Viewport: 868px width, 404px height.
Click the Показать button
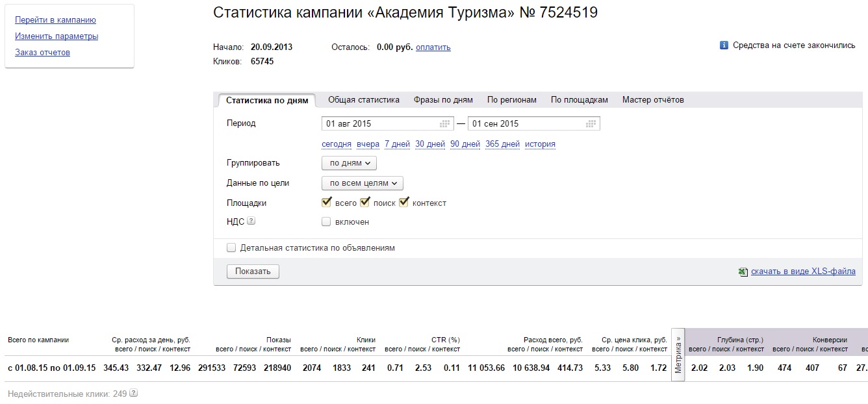coord(252,271)
